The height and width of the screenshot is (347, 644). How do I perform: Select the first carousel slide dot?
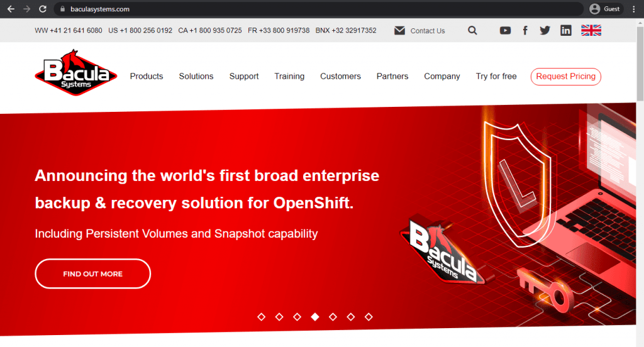261,317
